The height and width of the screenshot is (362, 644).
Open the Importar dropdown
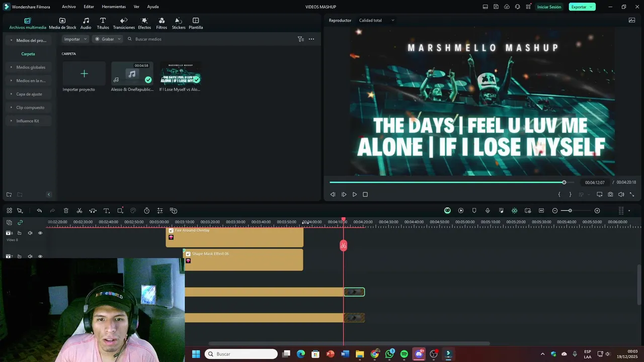pyautogui.click(x=75, y=39)
